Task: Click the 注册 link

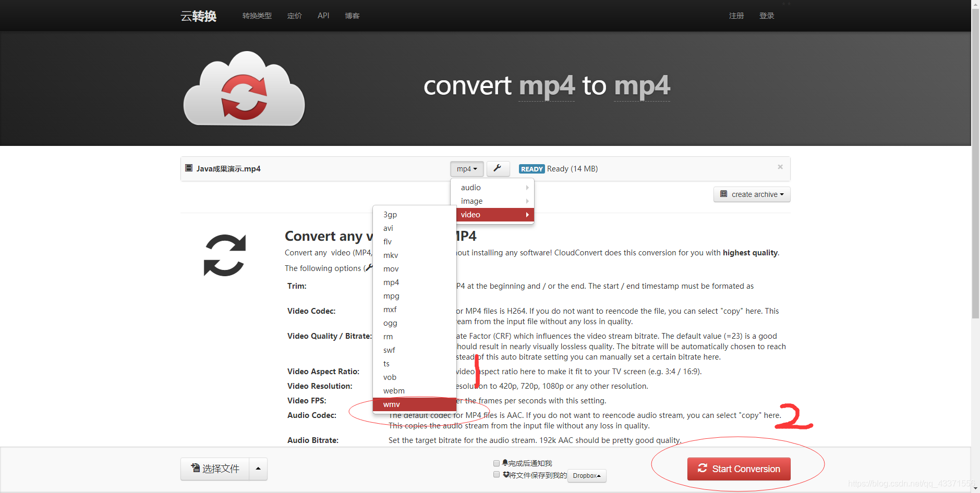Action: click(736, 16)
